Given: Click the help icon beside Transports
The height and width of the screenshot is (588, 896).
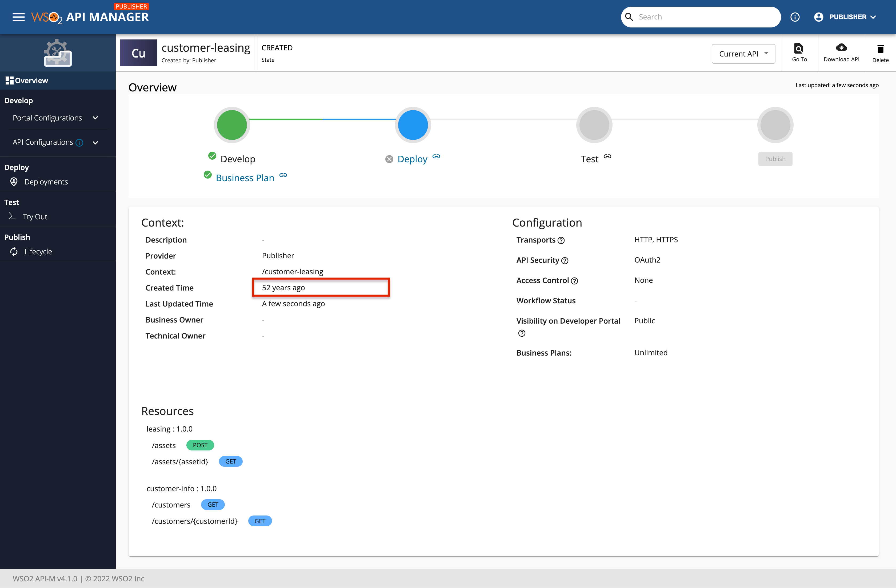Looking at the screenshot, I should (561, 240).
